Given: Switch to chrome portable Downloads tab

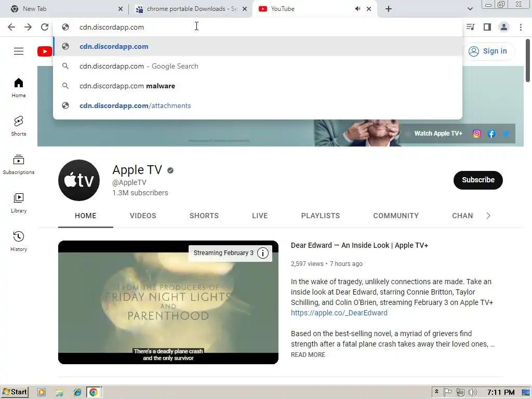Looking at the screenshot, I should [192, 9].
